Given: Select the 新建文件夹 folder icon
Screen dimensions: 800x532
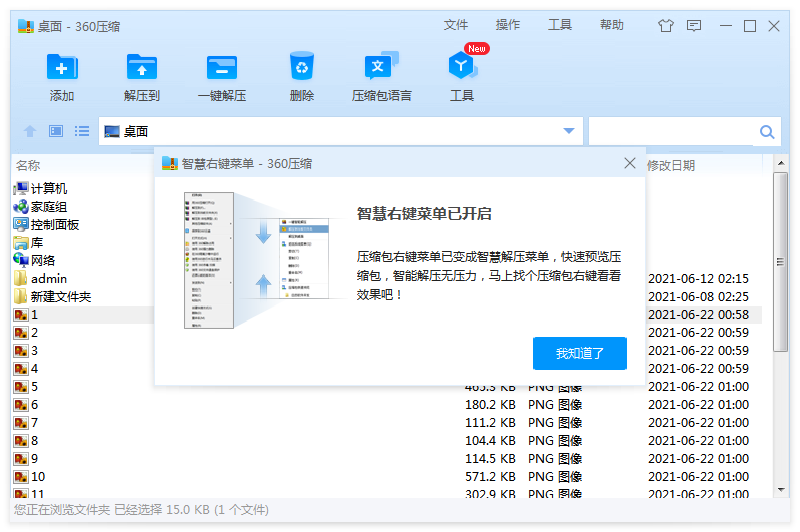Looking at the screenshot, I should [x=20, y=296].
